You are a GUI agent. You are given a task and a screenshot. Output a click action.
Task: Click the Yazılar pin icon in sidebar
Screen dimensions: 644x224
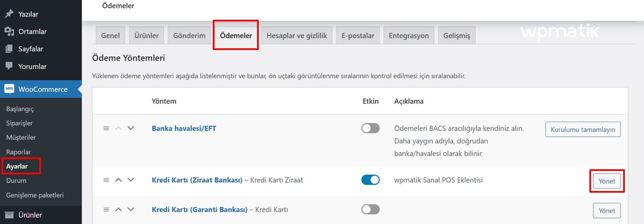[x=9, y=14]
